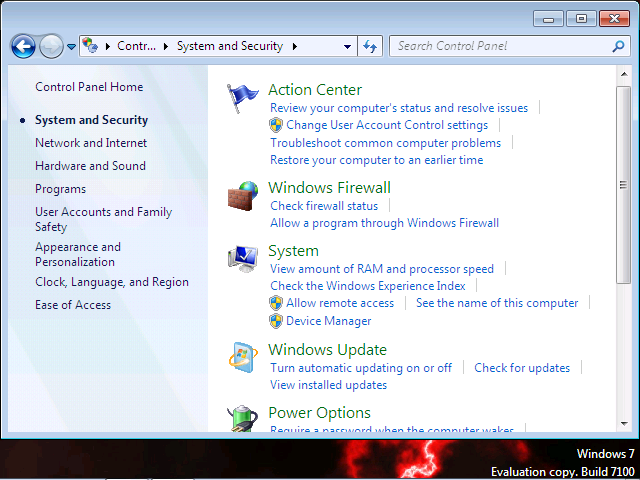Click the scrollbar up arrow
This screenshot has width=640, height=480.
click(623, 74)
